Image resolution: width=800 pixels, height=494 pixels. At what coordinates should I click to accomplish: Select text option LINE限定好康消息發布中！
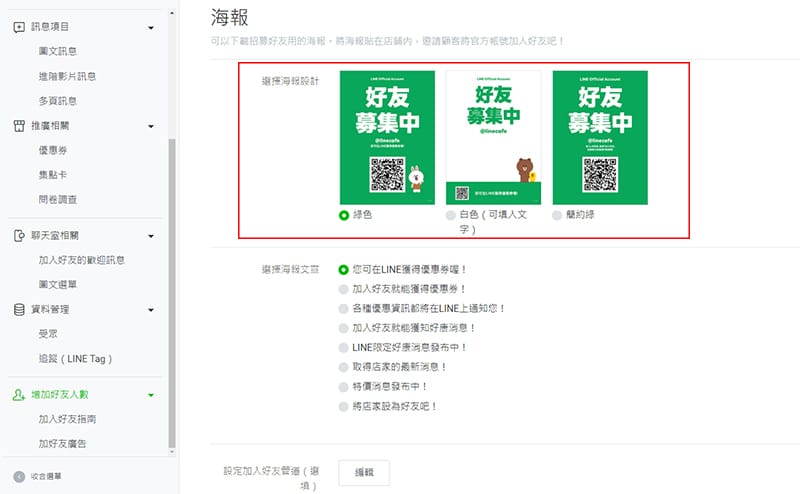point(343,348)
